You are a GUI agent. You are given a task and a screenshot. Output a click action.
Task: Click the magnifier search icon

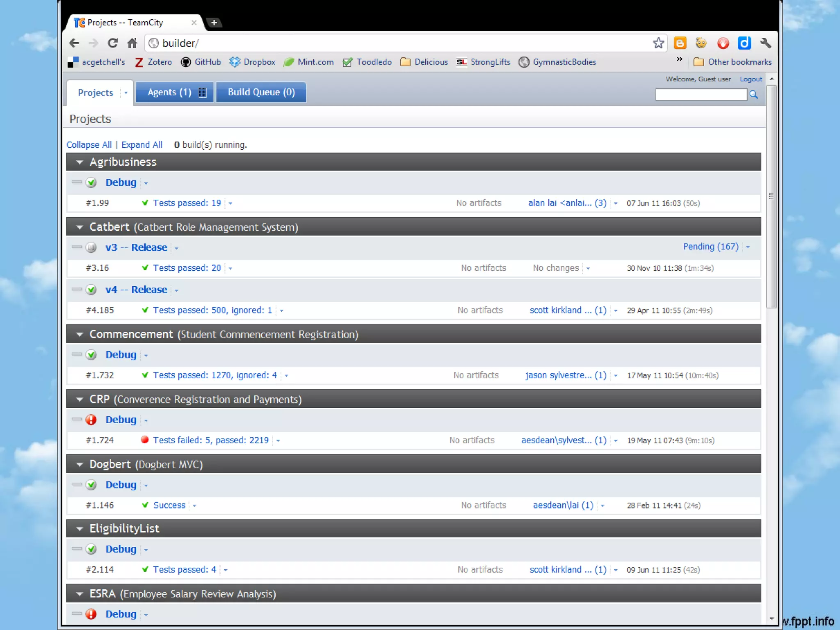tap(753, 95)
